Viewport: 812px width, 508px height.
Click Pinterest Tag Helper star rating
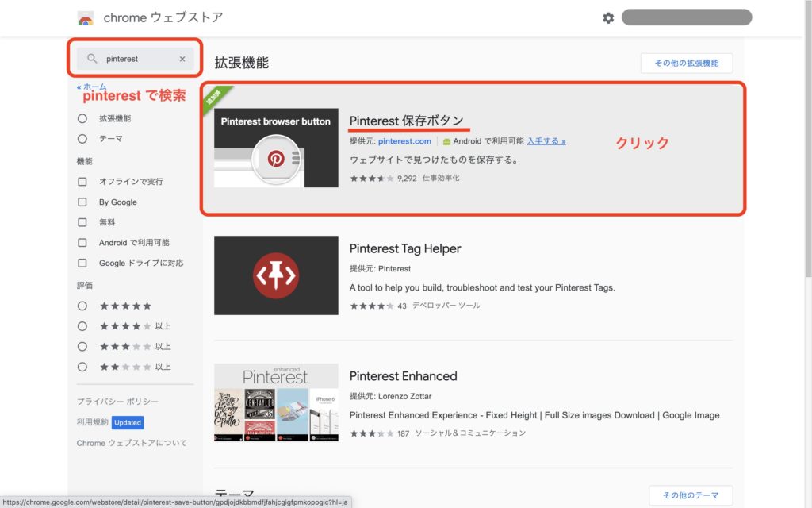(372, 306)
